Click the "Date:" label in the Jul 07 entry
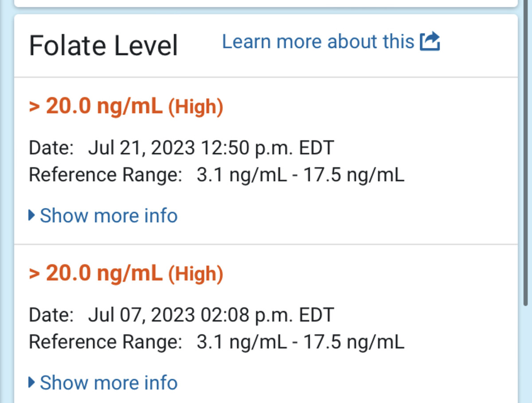The height and width of the screenshot is (403, 532). pos(51,315)
